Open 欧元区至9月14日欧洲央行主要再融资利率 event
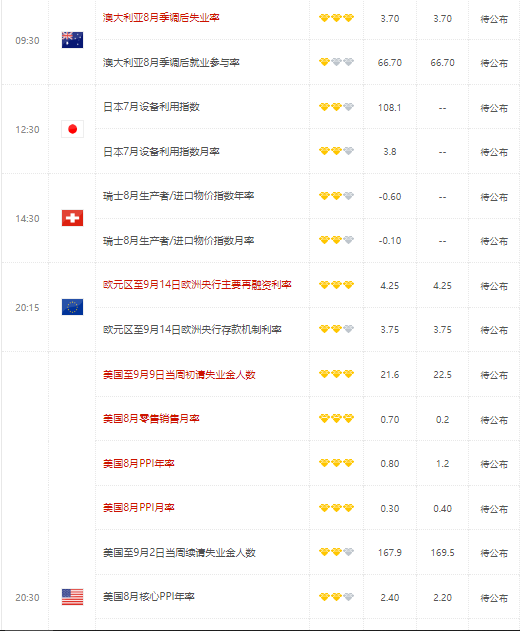Screen dimensions: 520x631 click(x=197, y=285)
